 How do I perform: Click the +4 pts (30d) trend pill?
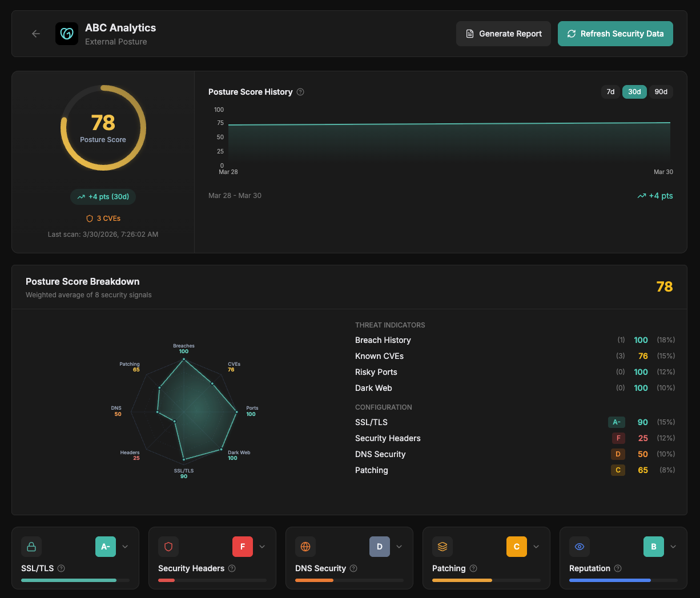point(103,197)
